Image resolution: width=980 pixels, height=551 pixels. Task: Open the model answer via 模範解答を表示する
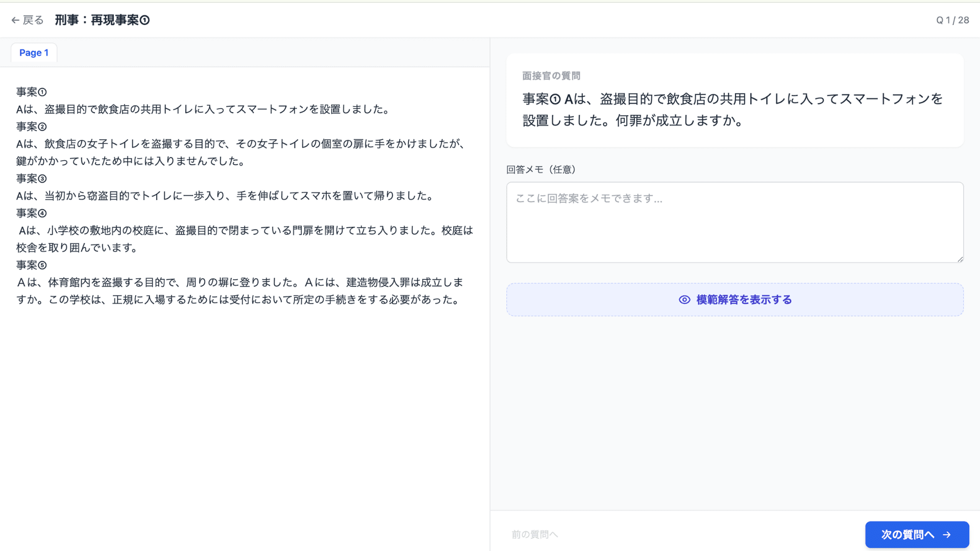(x=734, y=299)
